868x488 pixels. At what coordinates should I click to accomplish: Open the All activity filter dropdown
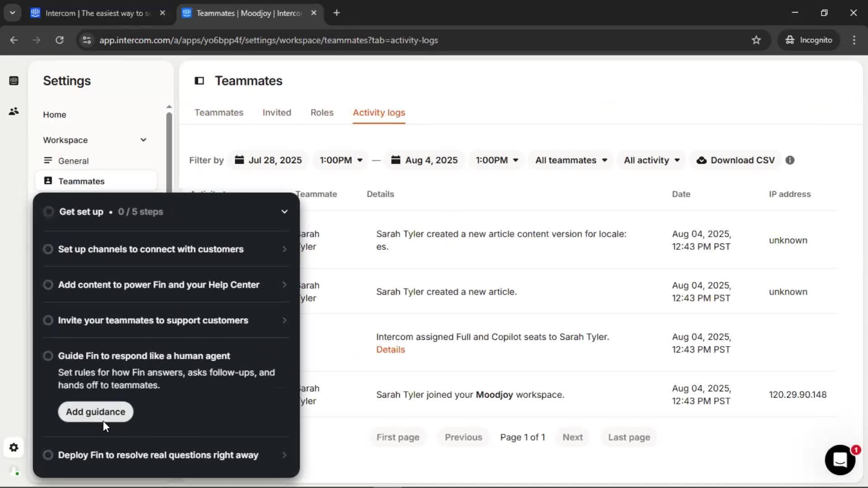[651, 160]
